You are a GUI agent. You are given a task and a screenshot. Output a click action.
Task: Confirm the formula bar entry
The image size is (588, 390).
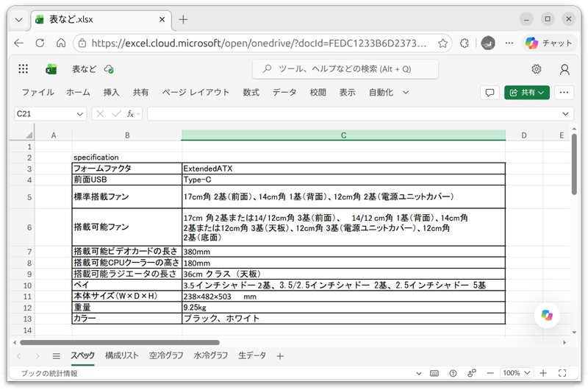[x=116, y=114]
